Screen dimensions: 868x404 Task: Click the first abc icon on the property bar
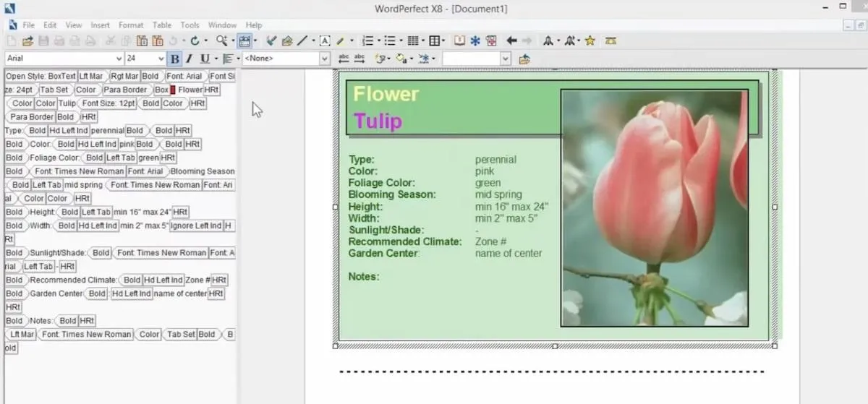pyautogui.click(x=344, y=59)
